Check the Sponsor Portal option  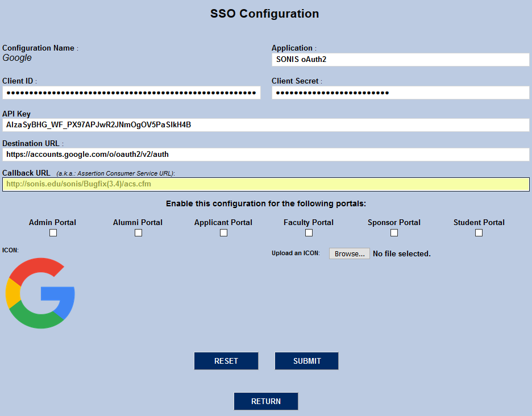tap(394, 232)
